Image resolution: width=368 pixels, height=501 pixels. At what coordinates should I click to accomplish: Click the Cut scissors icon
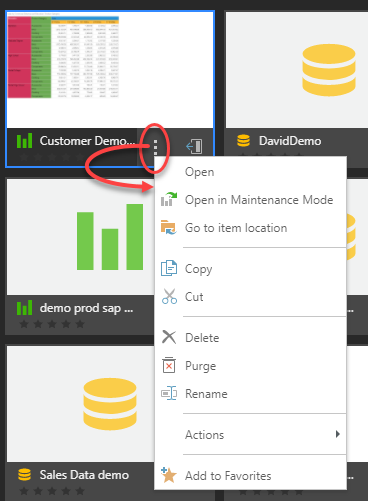tap(169, 296)
